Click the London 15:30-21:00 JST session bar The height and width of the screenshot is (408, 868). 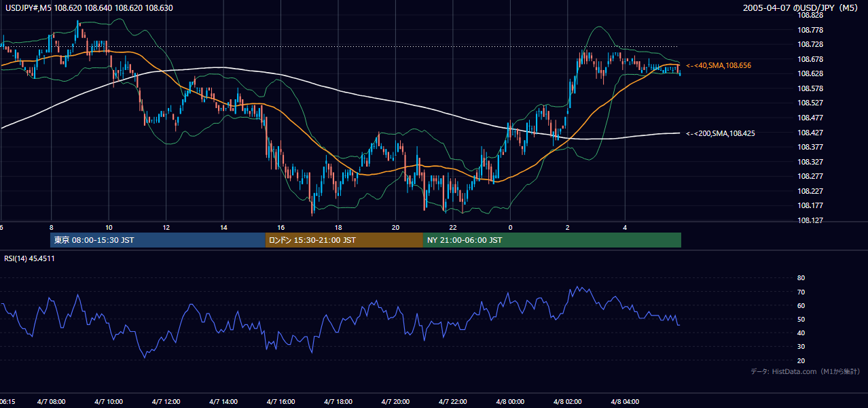344,240
